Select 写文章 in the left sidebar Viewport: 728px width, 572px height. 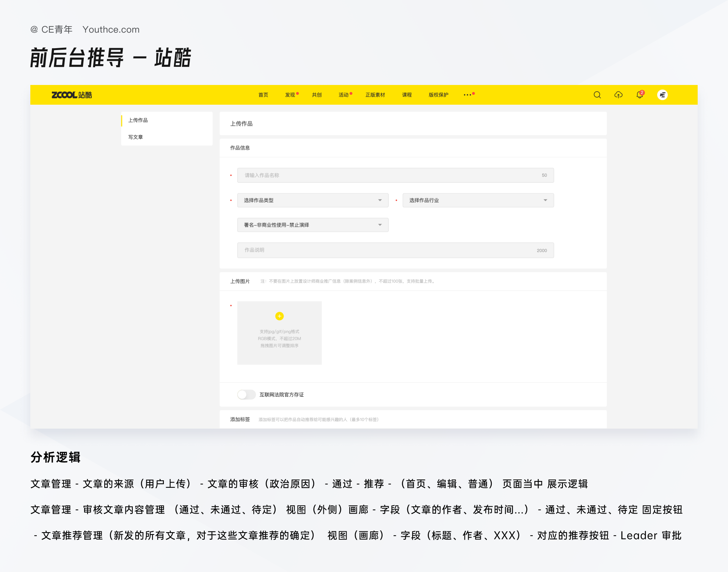(135, 137)
